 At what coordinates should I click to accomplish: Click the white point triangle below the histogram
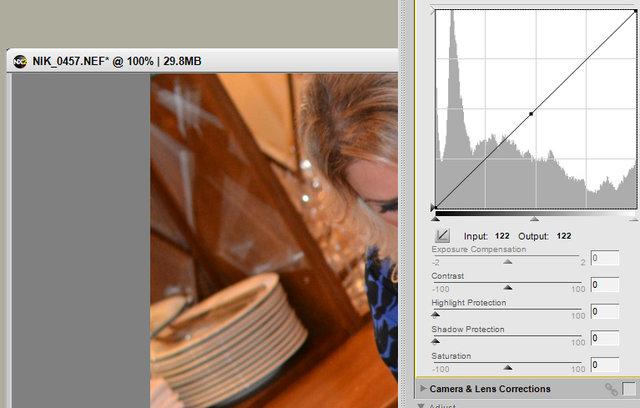[x=634, y=220]
